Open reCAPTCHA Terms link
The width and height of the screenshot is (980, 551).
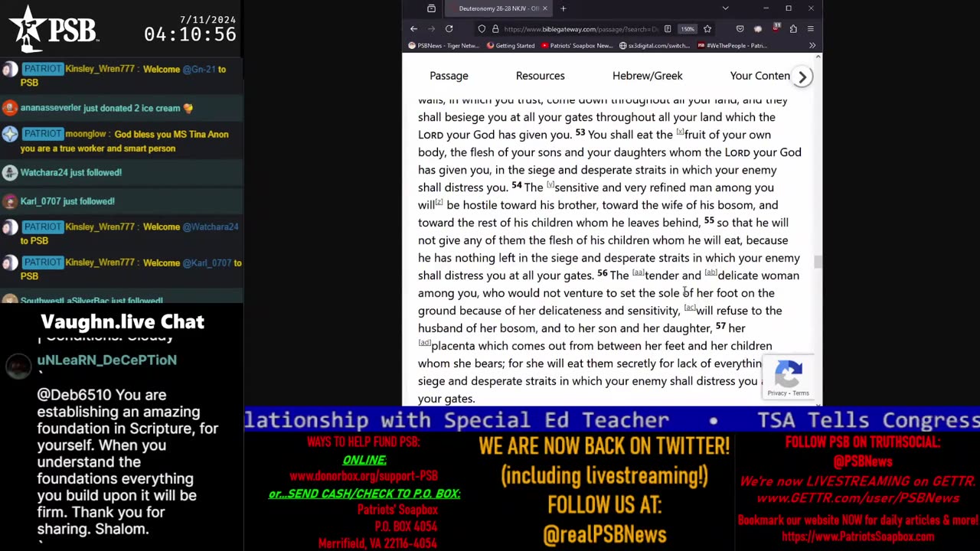tap(801, 393)
